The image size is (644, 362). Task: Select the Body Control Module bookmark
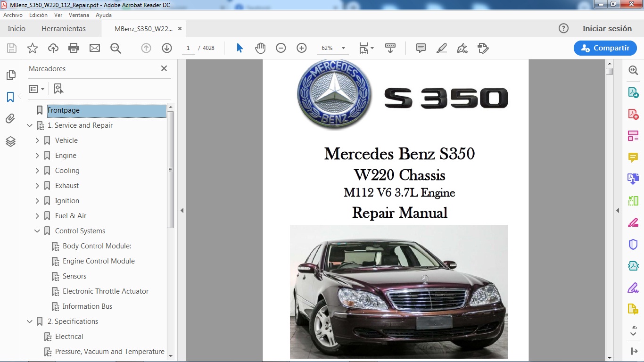pos(96,246)
